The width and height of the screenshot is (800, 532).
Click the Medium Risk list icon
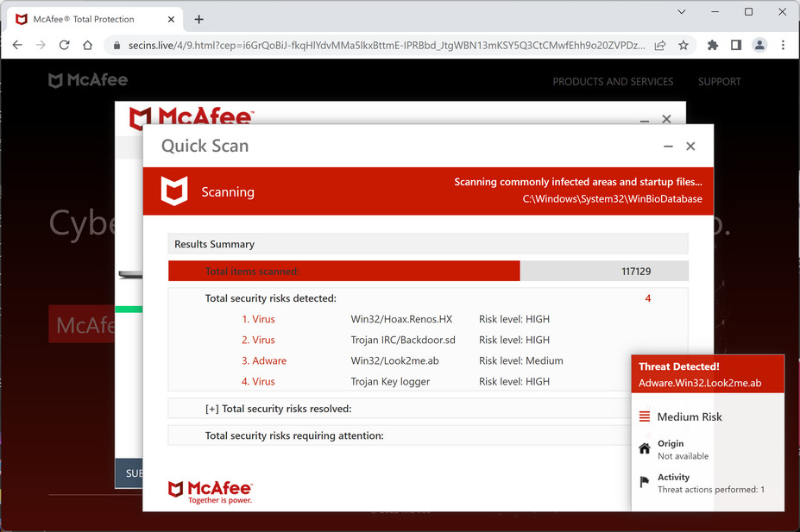[x=643, y=416]
